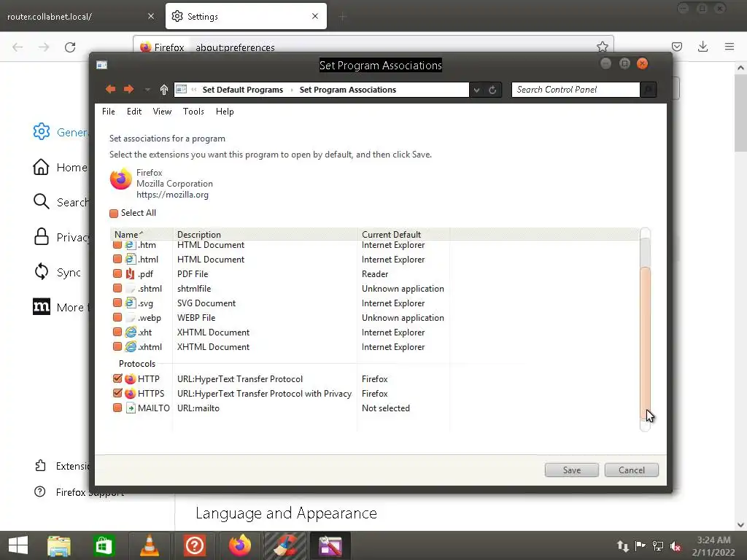This screenshot has width=747, height=560.
Task: Go up one level with up arrow
Action: [x=164, y=90]
